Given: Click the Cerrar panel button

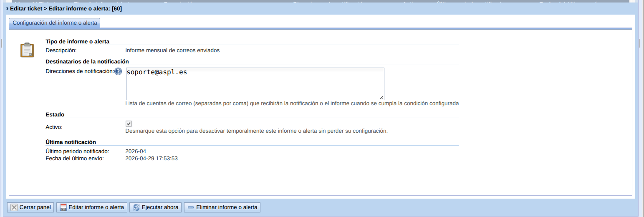Looking at the screenshot, I should (x=30, y=207).
